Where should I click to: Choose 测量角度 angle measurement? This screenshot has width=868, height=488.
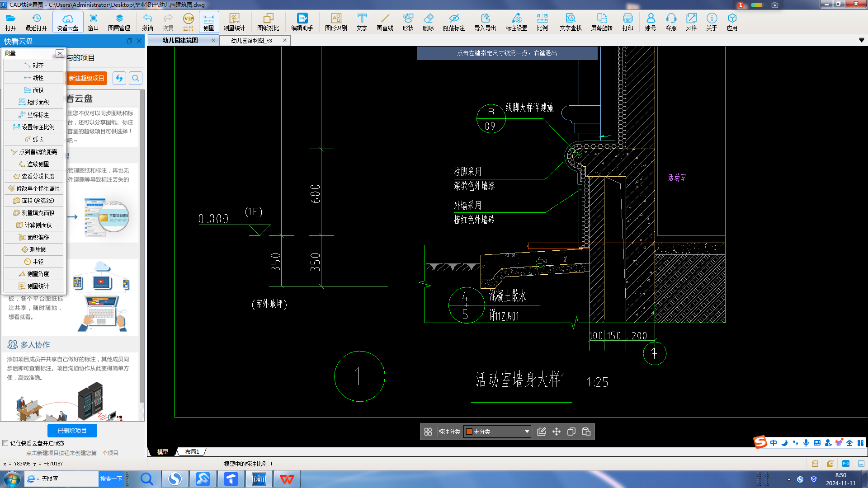point(34,274)
